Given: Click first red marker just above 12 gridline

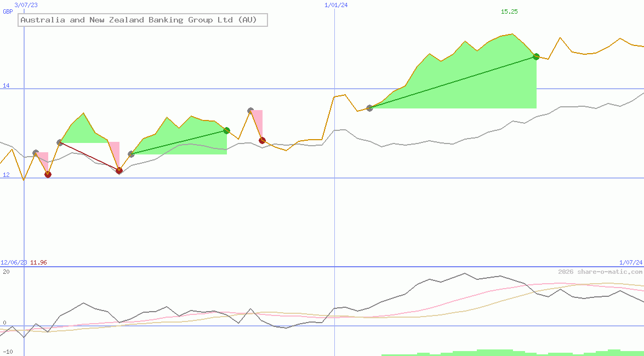Looking at the screenshot, I should tap(48, 175).
